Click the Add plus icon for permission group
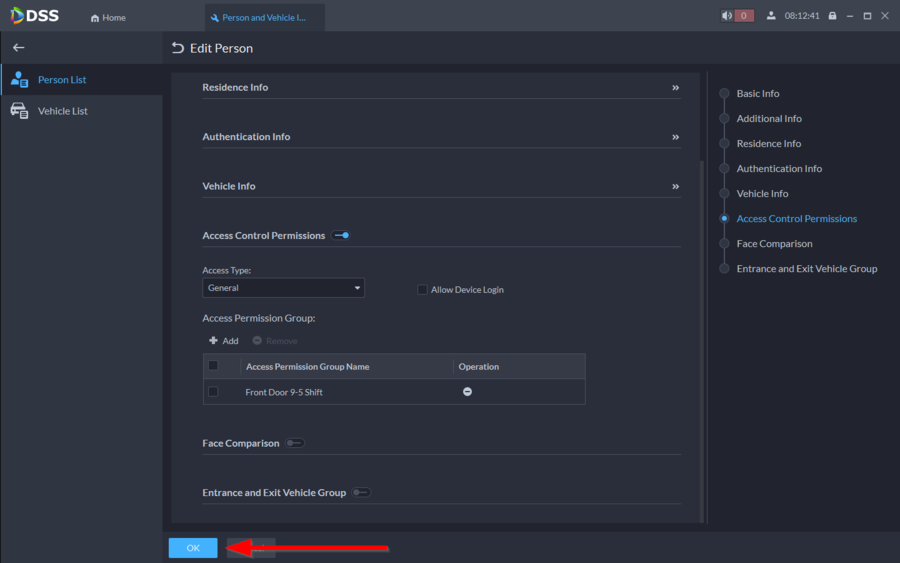900x563 pixels. [x=214, y=341]
